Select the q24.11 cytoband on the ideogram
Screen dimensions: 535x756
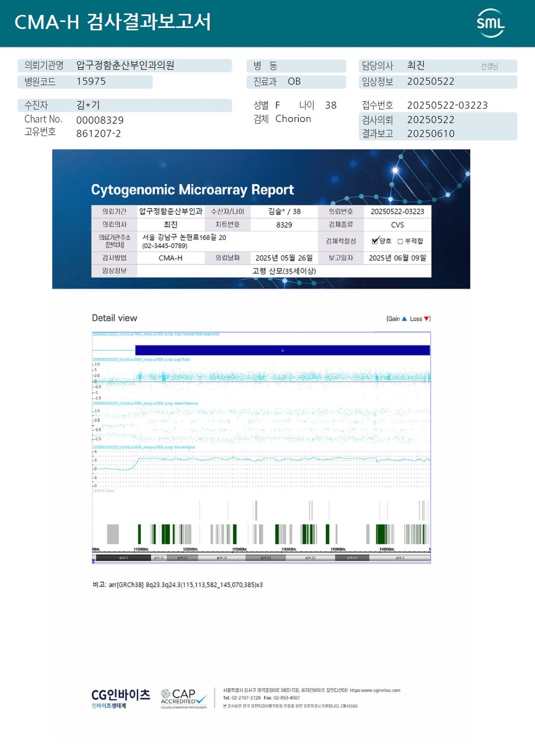(x=159, y=558)
